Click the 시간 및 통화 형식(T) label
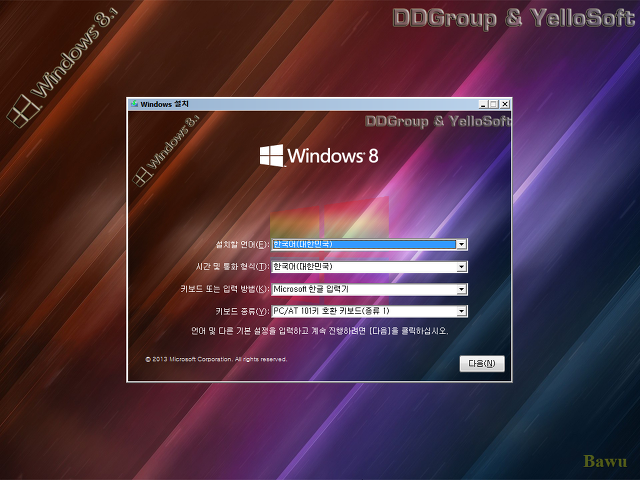The width and height of the screenshot is (640, 480). [x=233, y=267]
